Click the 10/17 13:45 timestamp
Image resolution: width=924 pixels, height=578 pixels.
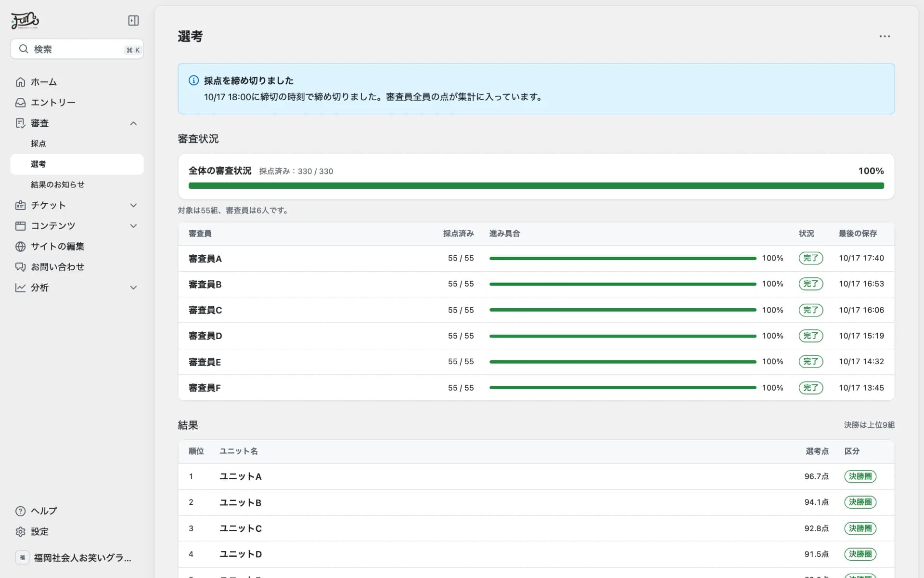click(861, 388)
